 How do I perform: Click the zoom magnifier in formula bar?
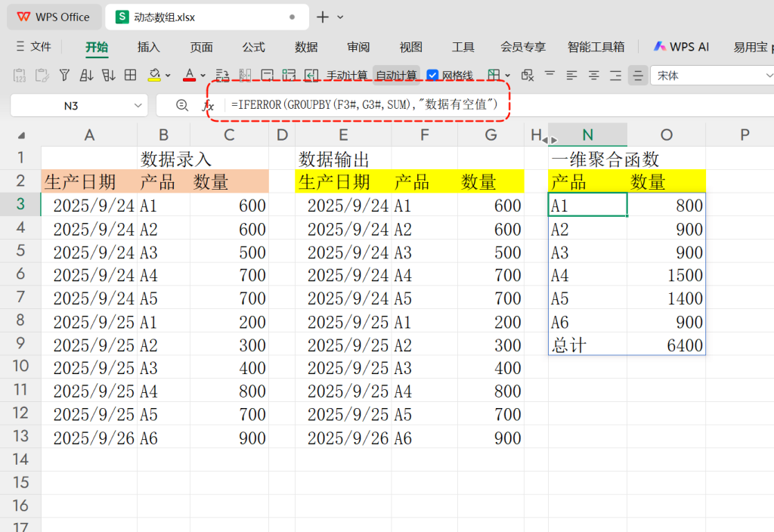click(x=182, y=105)
